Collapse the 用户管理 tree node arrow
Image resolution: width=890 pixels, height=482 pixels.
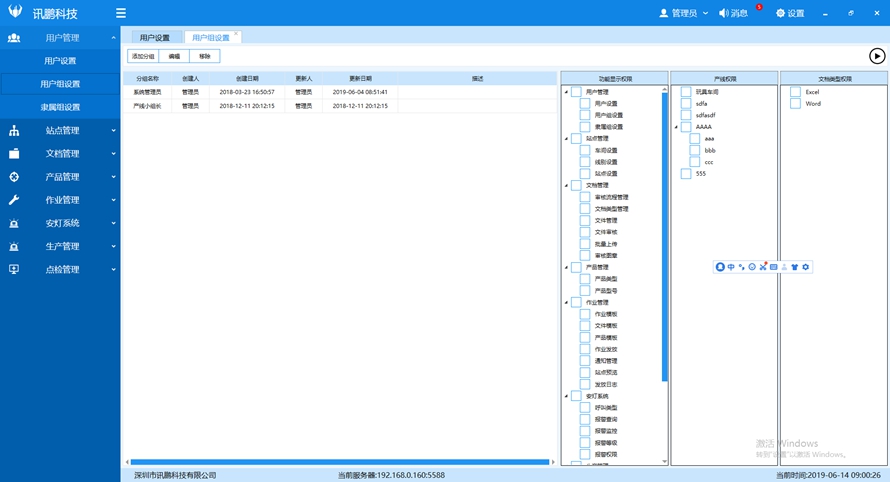click(x=566, y=92)
